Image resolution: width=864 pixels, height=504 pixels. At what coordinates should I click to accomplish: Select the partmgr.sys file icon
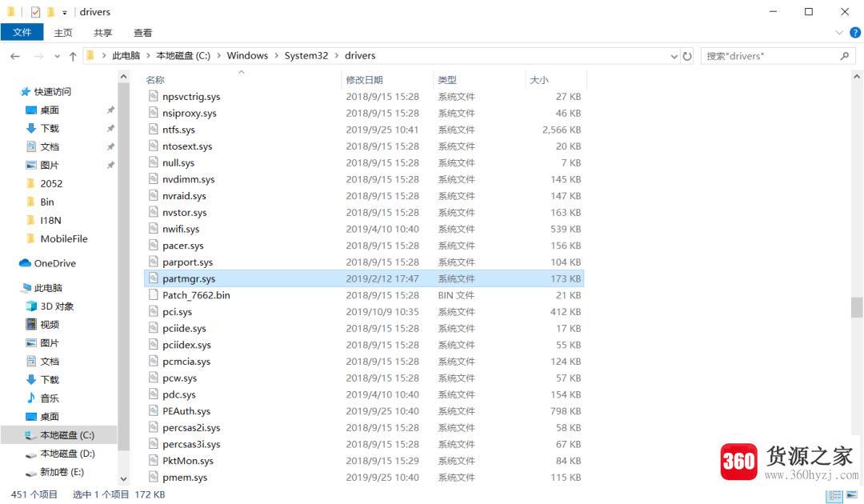(153, 278)
